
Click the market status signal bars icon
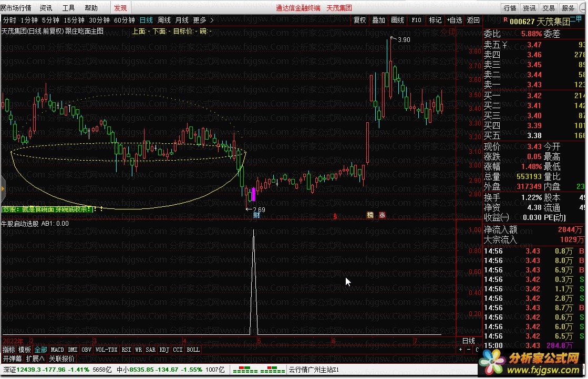[x=259, y=370]
